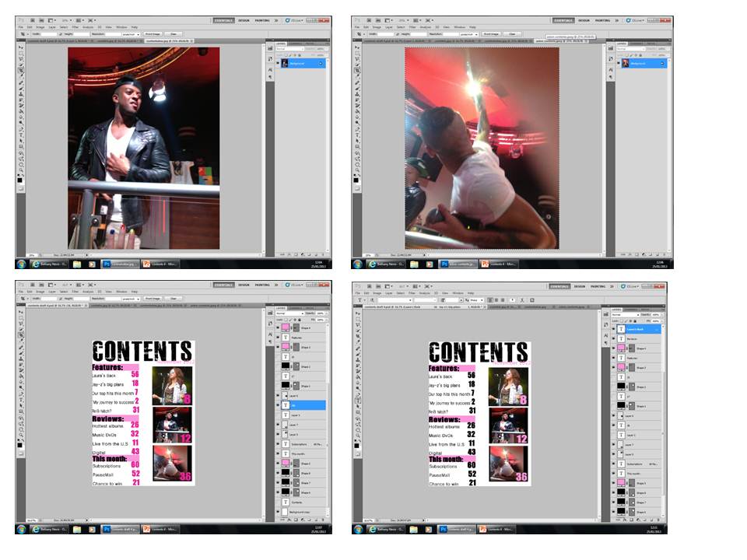Screen dimensions: 747x560
Task: Click warp text icon in bottom-right options bar
Action: pos(522,300)
